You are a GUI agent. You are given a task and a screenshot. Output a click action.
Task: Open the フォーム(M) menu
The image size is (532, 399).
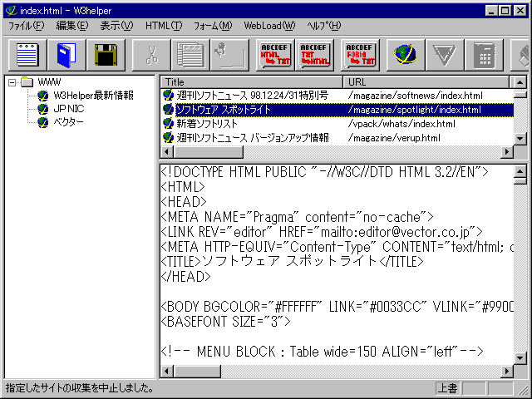click(x=213, y=26)
